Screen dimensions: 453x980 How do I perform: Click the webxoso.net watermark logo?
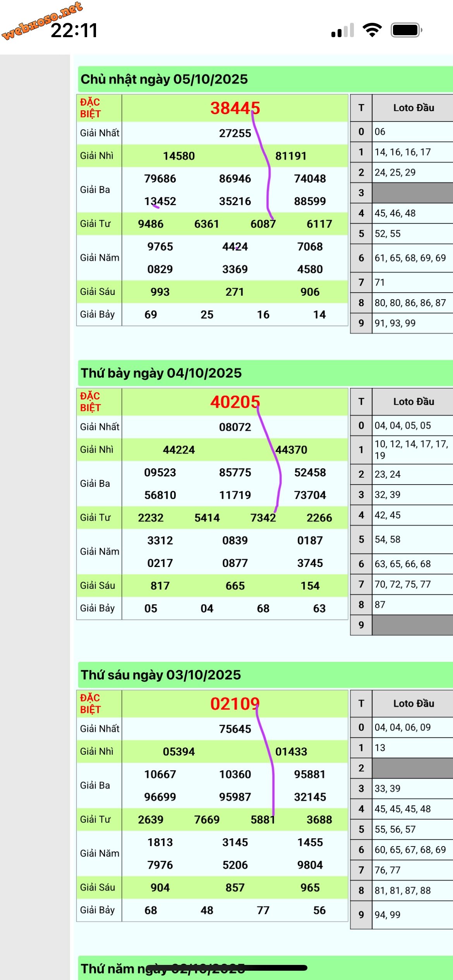point(42,19)
